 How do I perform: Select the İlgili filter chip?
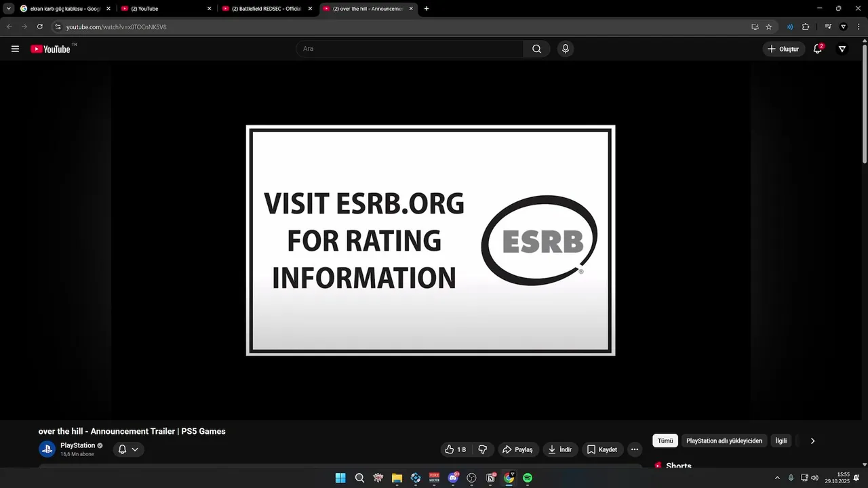point(781,441)
